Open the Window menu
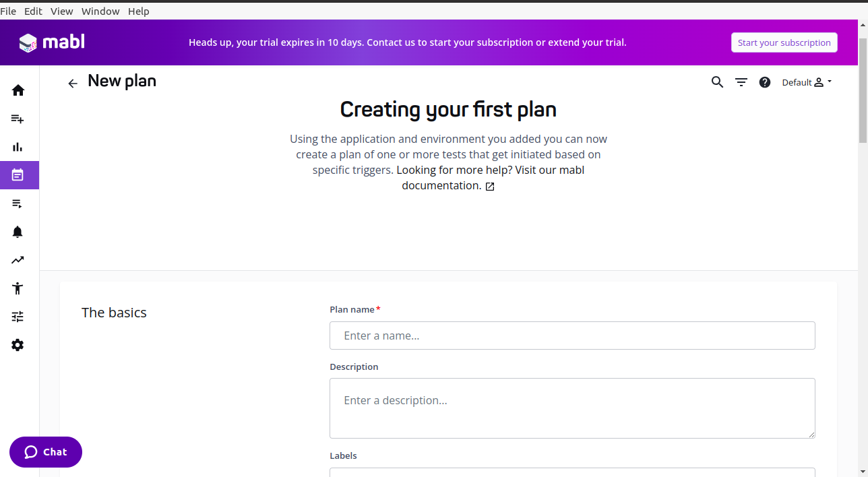The image size is (868, 477). [x=100, y=11]
